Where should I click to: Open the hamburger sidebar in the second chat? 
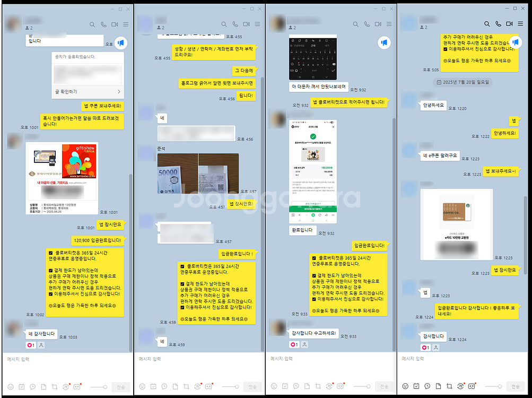(x=256, y=24)
